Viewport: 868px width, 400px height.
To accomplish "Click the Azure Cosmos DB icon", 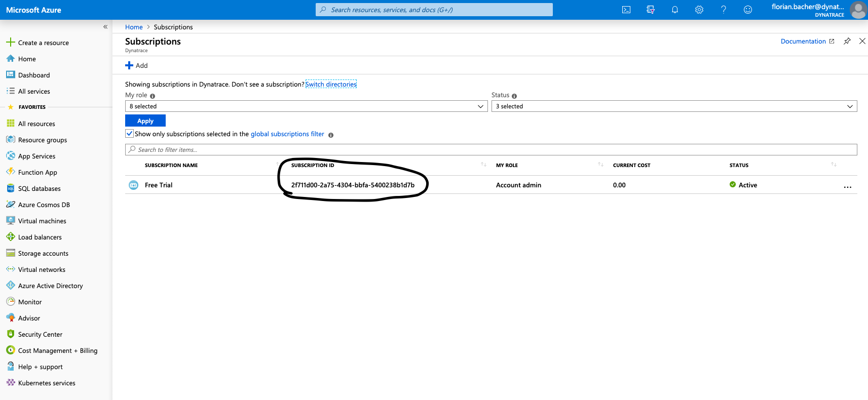I will pyautogui.click(x=11, y=205).
